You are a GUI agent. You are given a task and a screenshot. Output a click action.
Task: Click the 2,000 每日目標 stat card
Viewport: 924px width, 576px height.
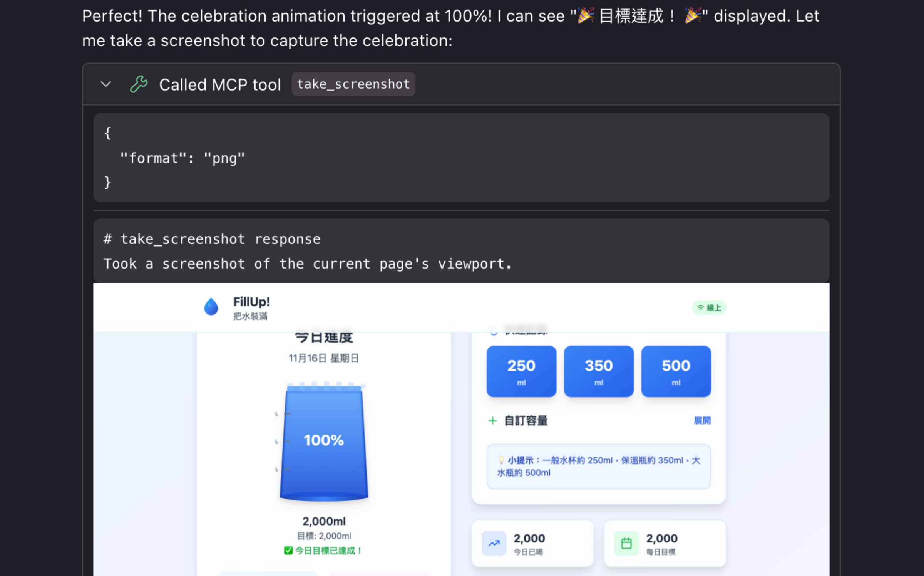(665, 543)
